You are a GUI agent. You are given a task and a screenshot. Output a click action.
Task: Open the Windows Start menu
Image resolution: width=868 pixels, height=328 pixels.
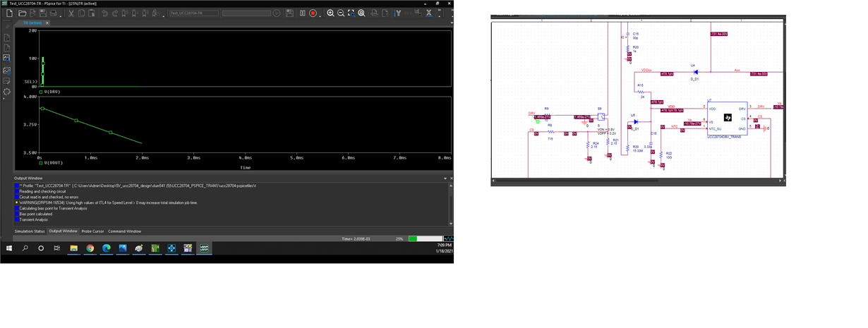point(10,248)
